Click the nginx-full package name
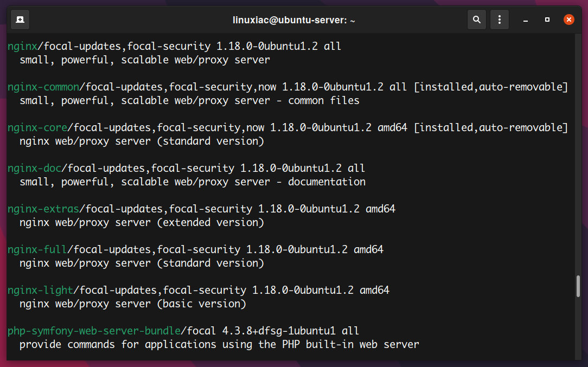588x367 pixels. [x=37, y=250]
